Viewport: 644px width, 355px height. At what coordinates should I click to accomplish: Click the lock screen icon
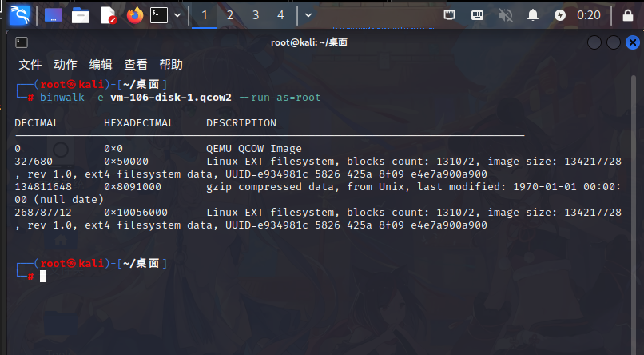[x=627, y=15]
